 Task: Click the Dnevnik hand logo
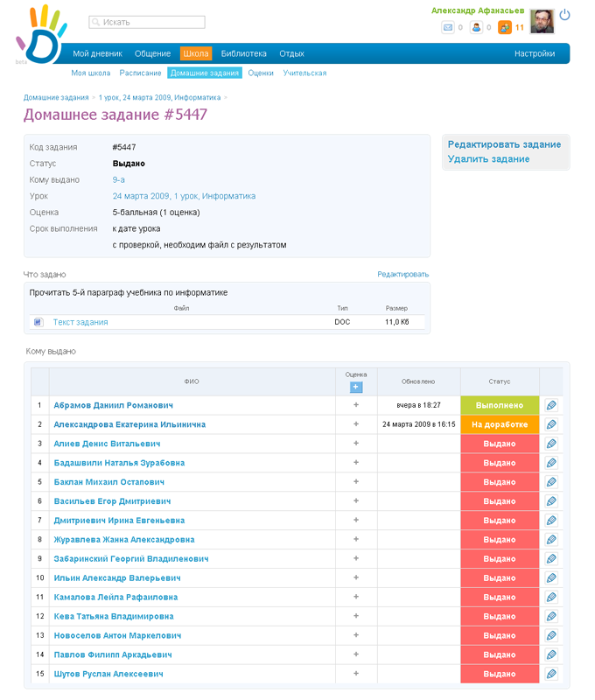tap(39, 35)
